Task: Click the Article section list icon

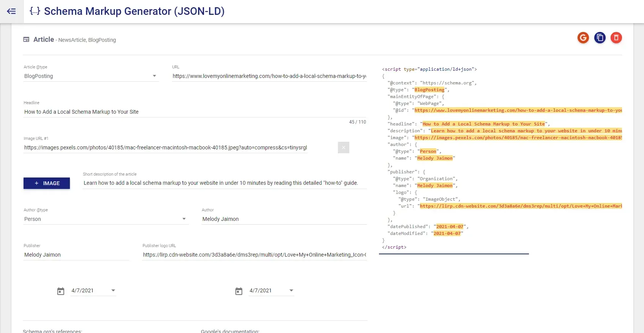Action: click(26, 40)
